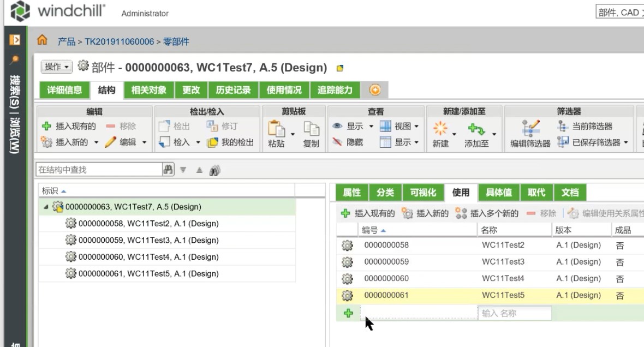Click the 粘贴 clipboard icon
Screen dimensions: 644x347
click(276, 129)
